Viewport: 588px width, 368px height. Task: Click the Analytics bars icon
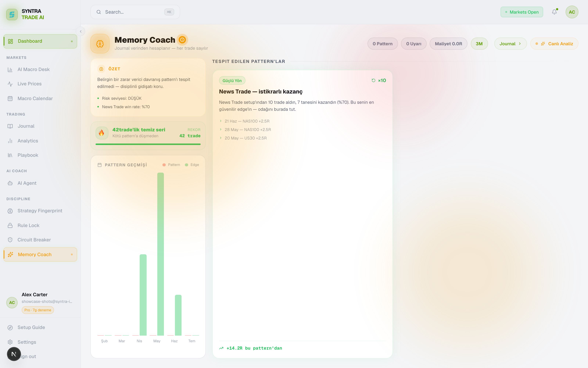tap(10, 141)
